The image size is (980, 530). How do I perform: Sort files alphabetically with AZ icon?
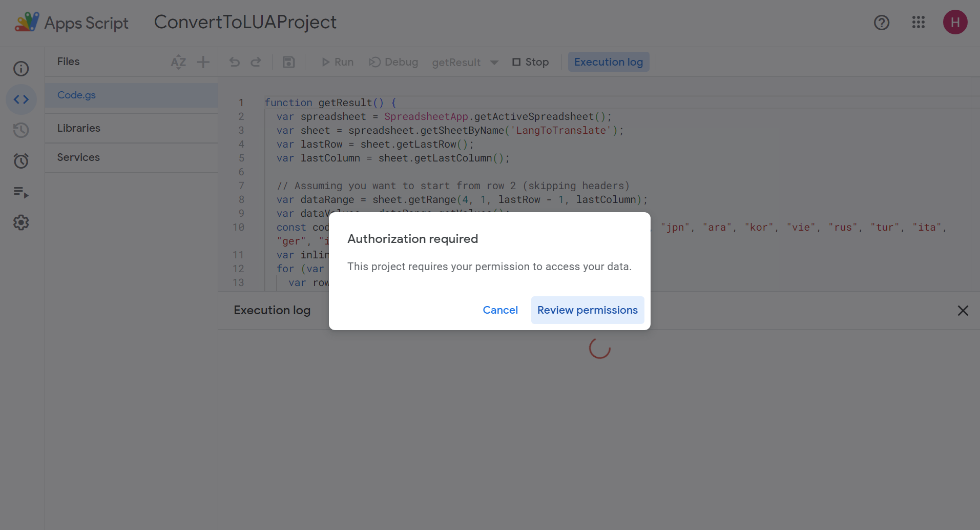[178, 62]
